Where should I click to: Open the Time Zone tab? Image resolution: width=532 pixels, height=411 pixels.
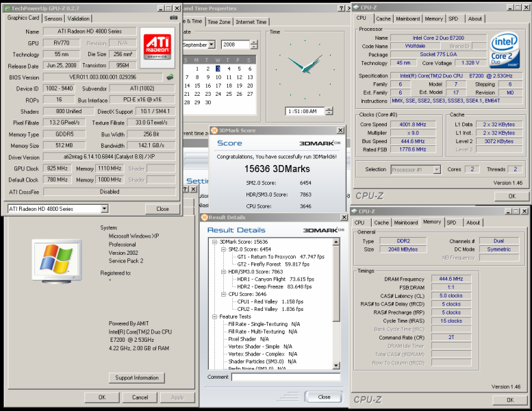pos(219,22)
